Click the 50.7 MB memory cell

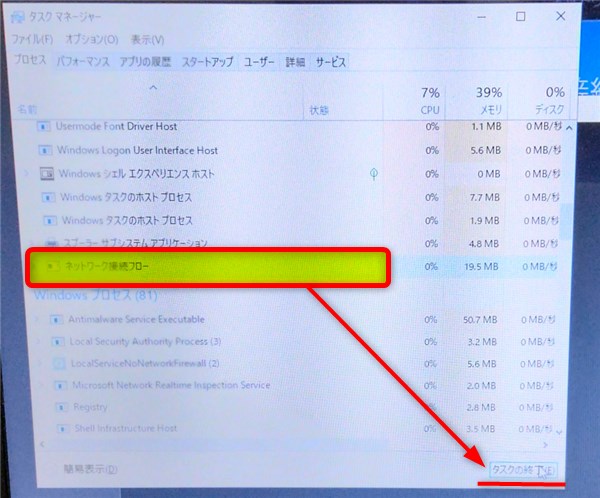tap(480, 319)
